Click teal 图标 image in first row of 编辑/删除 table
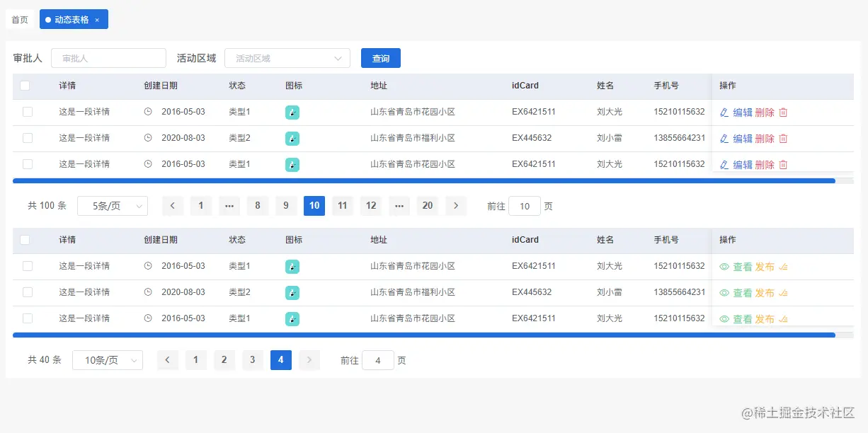 click(292, 112)
